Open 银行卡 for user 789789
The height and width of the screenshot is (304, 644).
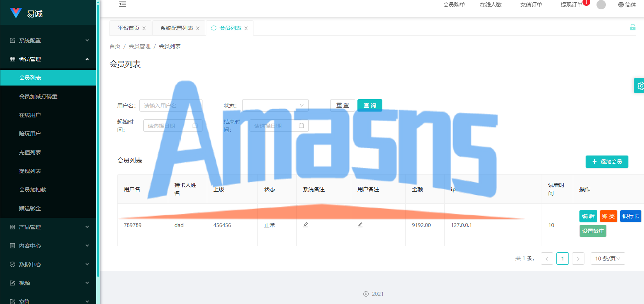click(631, 216)
